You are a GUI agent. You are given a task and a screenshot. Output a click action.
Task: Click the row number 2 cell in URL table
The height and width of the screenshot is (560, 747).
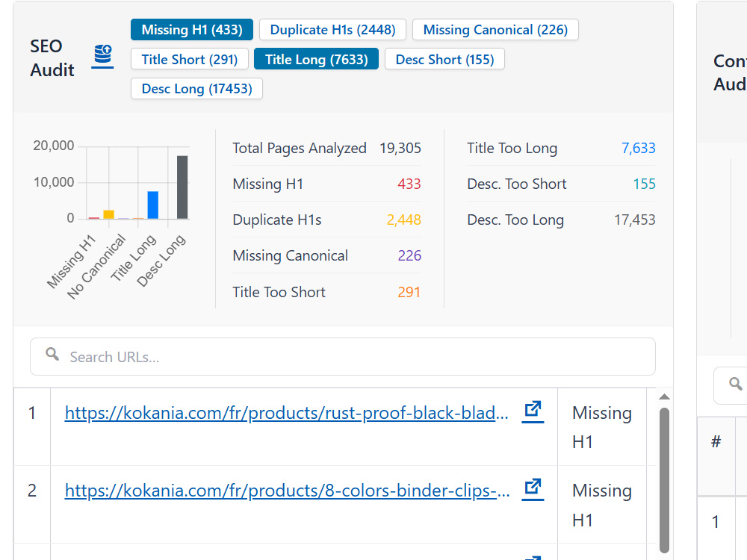(32, 505)
